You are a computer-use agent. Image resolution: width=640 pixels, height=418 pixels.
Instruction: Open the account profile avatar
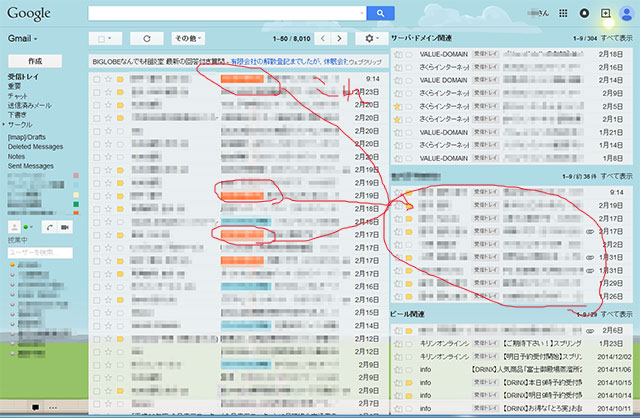click(x=627, y=13)
